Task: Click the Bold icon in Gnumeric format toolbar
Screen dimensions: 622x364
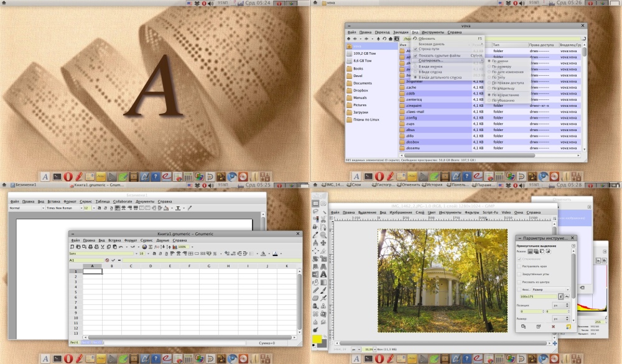Action: pos(154,253)
